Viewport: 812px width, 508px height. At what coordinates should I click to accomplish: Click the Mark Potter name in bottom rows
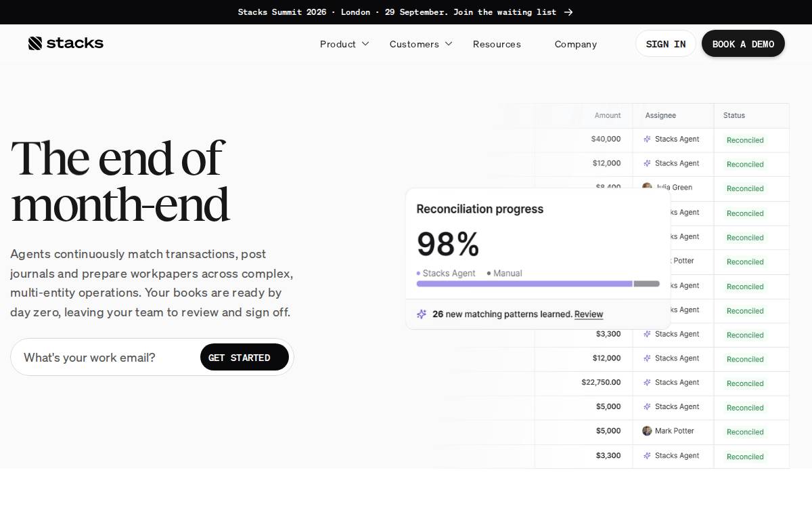coord(675,431)
